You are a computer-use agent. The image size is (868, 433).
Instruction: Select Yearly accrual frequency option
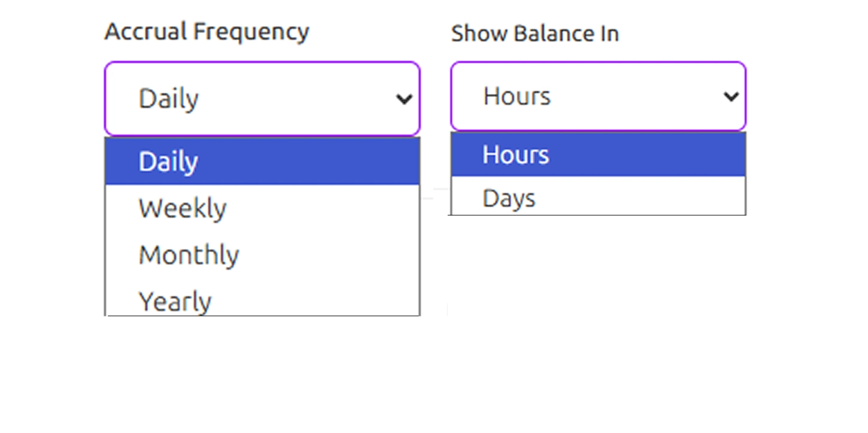click(262, 301)
